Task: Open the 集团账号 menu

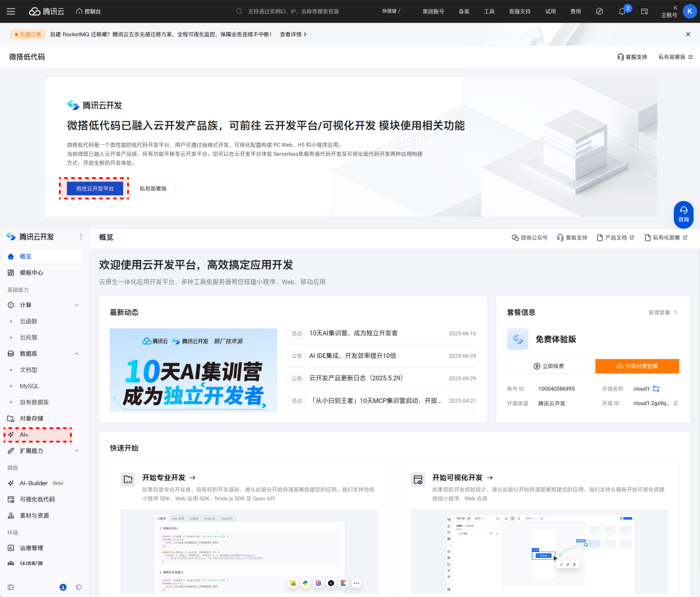Action: coord(433,11)
